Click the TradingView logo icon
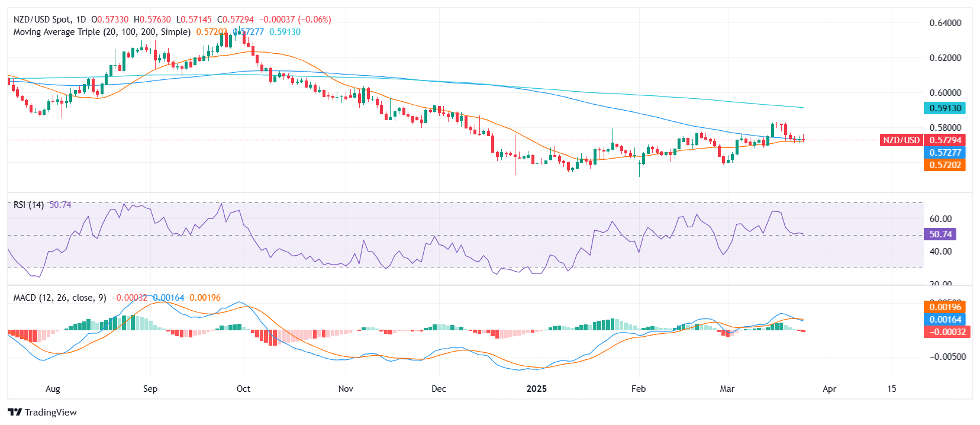Screen dimensions: 980x425 tap(15, 413)
